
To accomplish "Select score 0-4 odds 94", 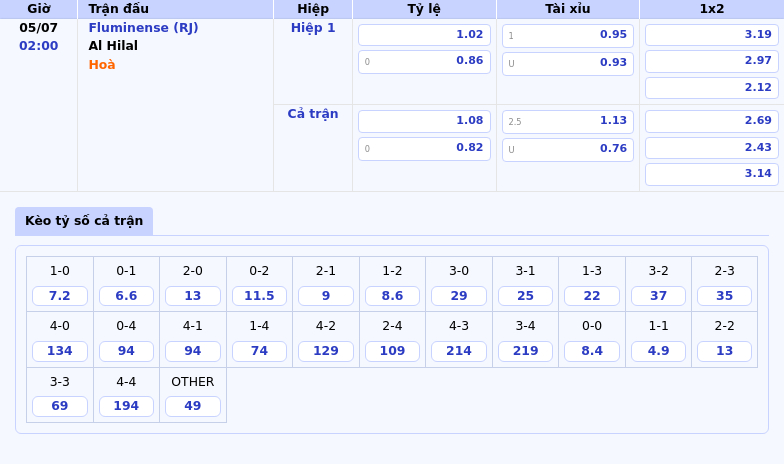I will 126,351.
